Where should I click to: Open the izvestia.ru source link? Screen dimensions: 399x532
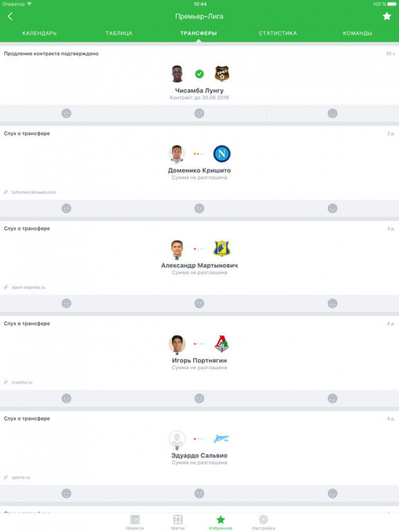[22, 383]
